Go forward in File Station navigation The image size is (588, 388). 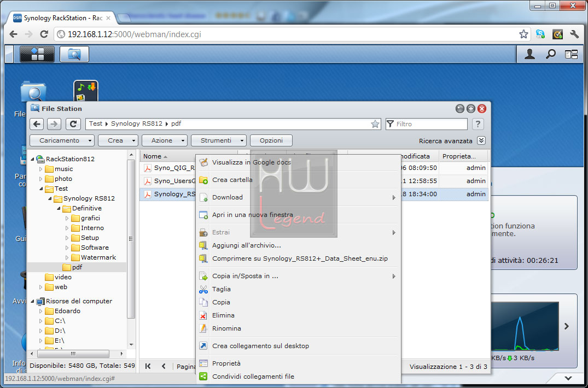coord(54,124)
